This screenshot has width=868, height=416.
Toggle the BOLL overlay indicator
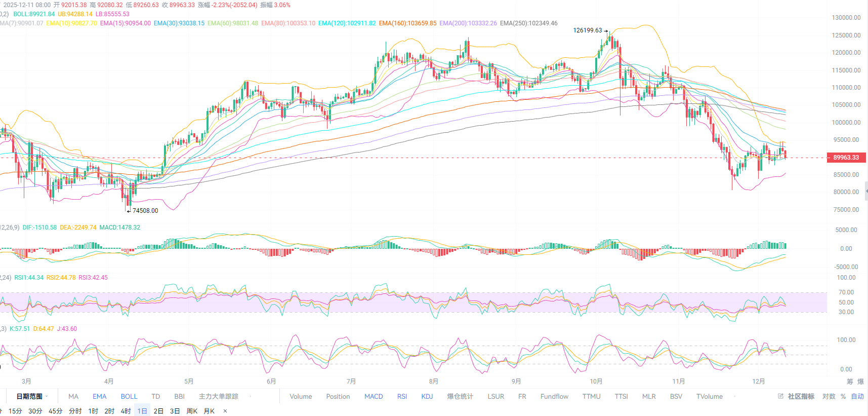point(129,396)
